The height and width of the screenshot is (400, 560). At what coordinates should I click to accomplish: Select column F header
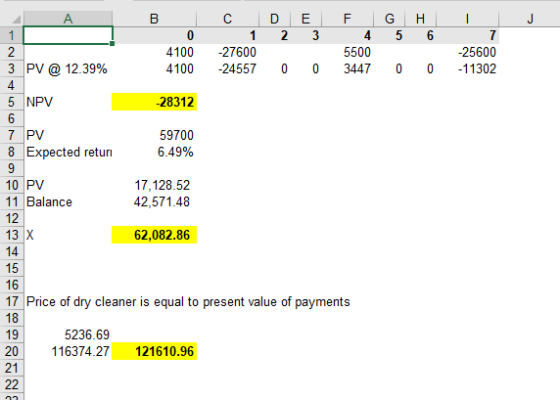[347, 19]
